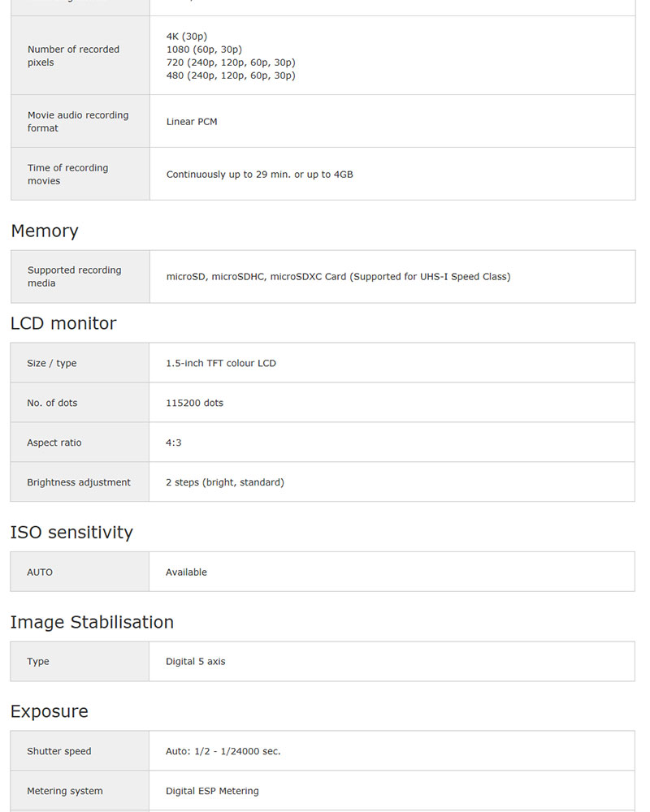Click the ISO sensitivity heading

[71, 532]
